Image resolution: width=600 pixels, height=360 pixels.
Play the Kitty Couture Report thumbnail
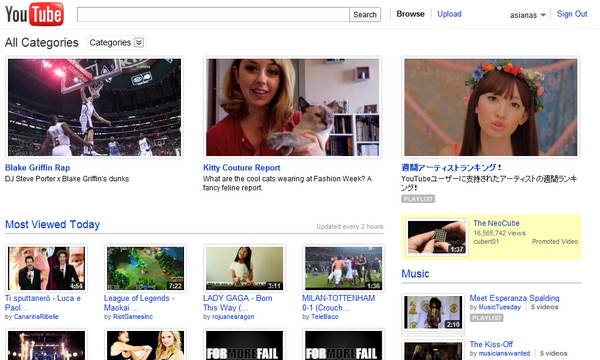pyautogui.click(x=293, y=107)
